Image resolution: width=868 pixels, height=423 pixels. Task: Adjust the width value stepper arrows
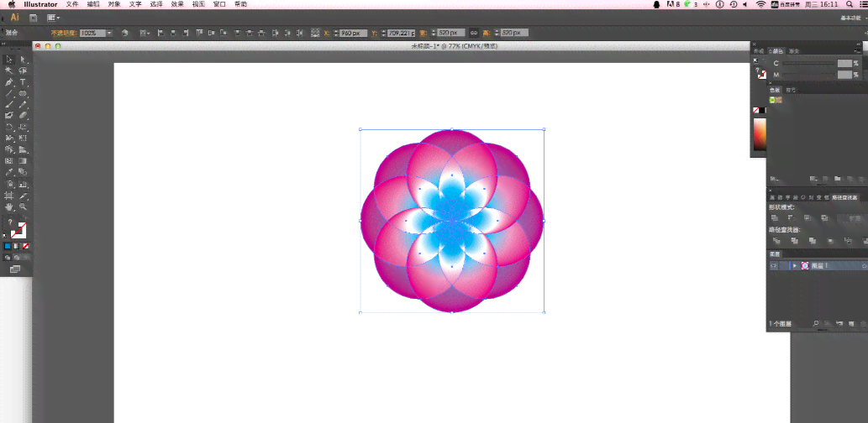click(x=434, y=34)
